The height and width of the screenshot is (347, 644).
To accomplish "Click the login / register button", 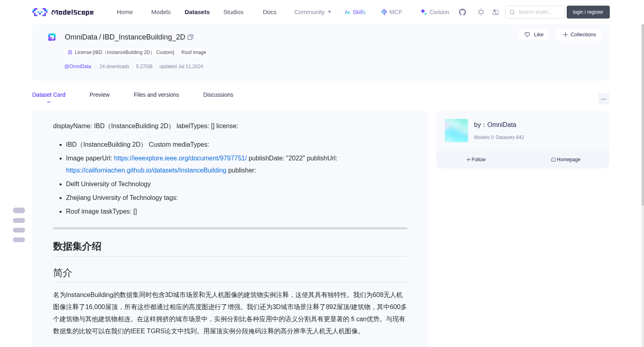I will tap(588, 12).
